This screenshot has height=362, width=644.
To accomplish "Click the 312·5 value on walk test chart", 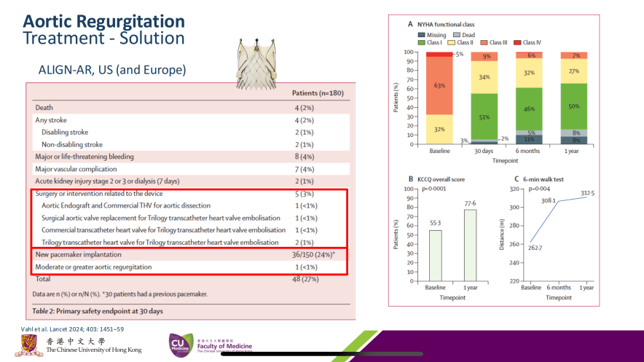I will click(587, 193).
